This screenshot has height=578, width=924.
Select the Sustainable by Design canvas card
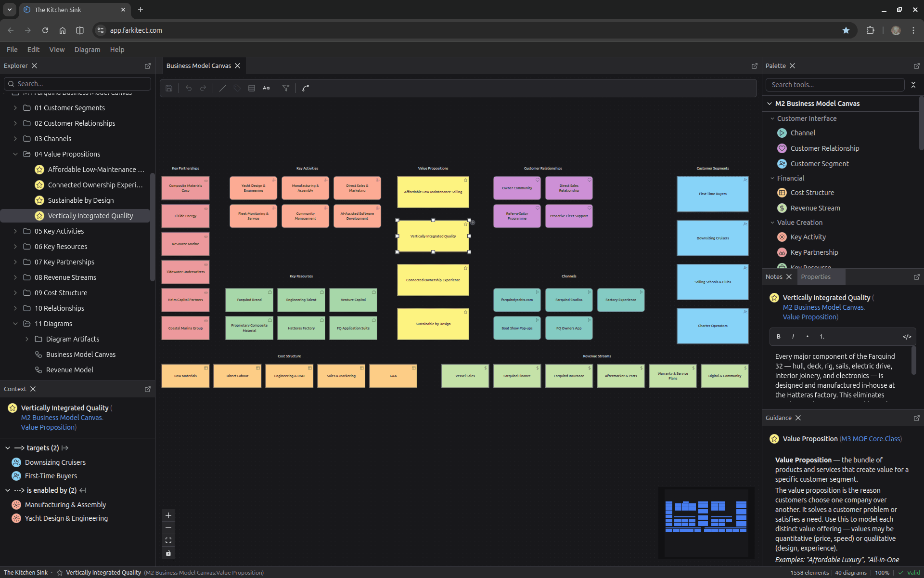433,324
